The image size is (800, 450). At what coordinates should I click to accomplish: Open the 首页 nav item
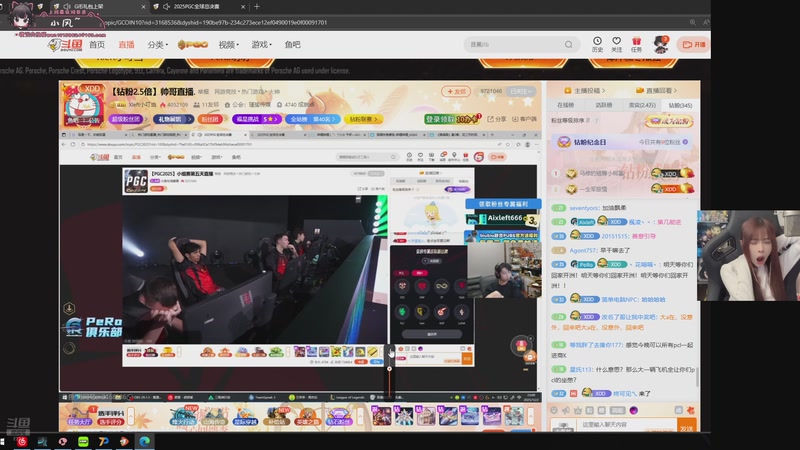pyautogui.click(x=97, y=45)
